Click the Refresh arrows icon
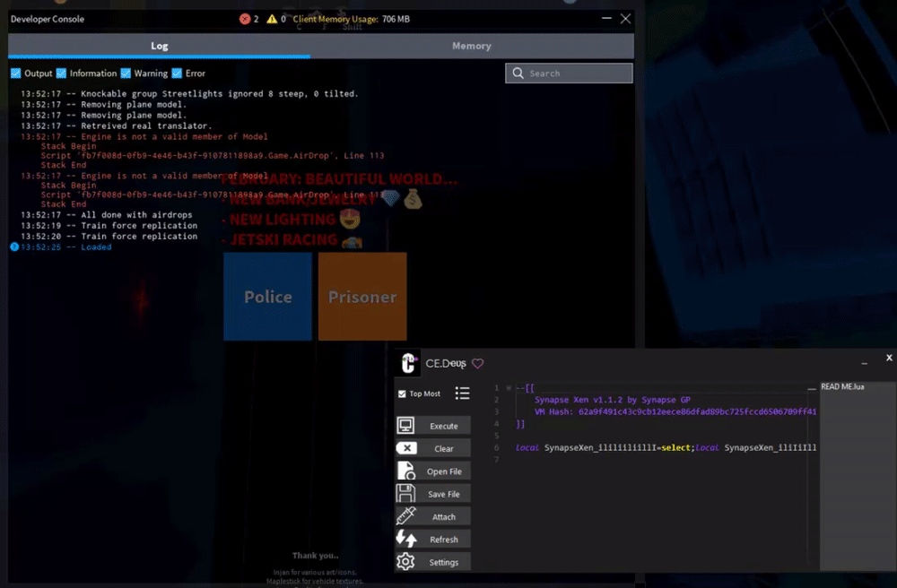Viewport: 897px width, 588px height. tap(406, 539)
